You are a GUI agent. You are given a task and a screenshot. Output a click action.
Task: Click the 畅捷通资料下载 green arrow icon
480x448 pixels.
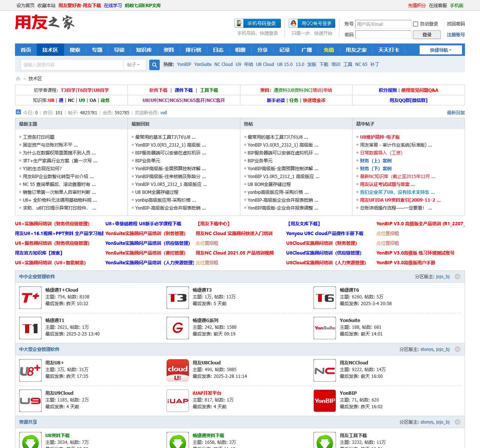pos(178,441)
